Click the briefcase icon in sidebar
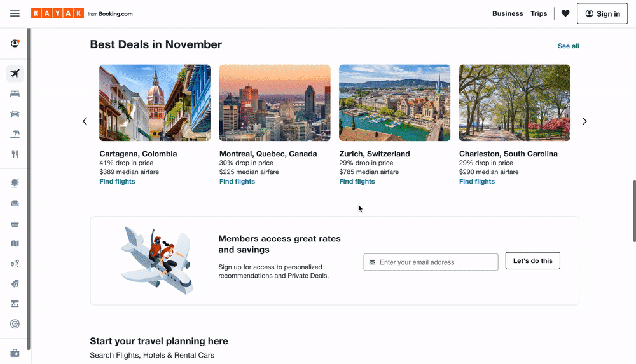This screenshot has height=364, width=636. click(x=15, y=353)
